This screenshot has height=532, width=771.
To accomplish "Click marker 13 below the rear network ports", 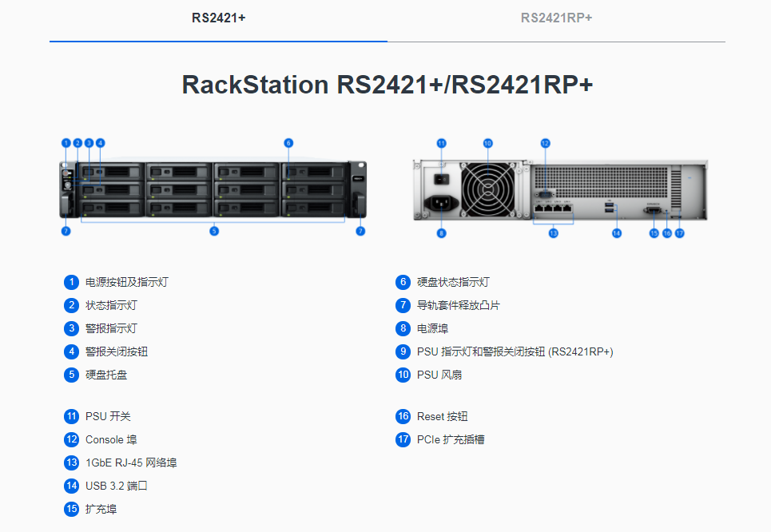I will coord(554,233).
